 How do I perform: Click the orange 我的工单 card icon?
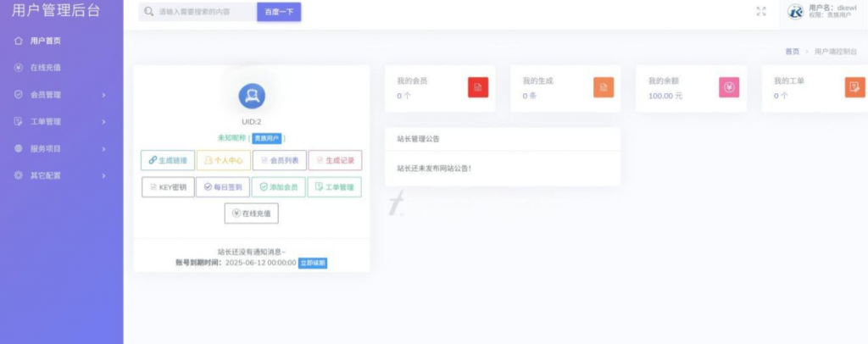[x=854, y=87]
